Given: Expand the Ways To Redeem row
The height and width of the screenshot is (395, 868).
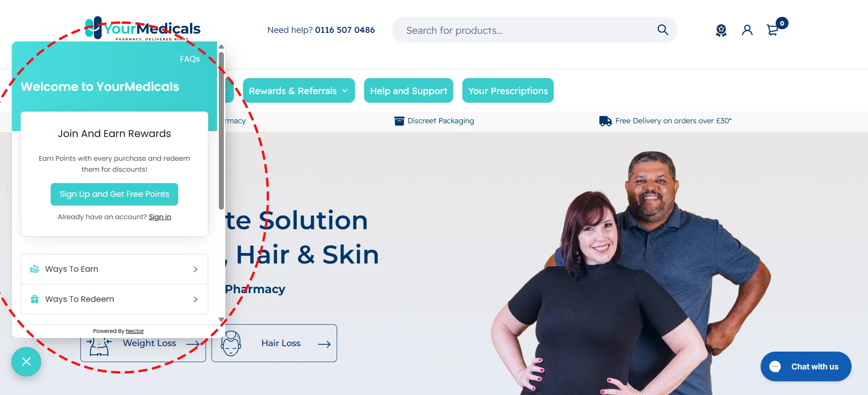Looking at the screenshot, I should point(114,299).
